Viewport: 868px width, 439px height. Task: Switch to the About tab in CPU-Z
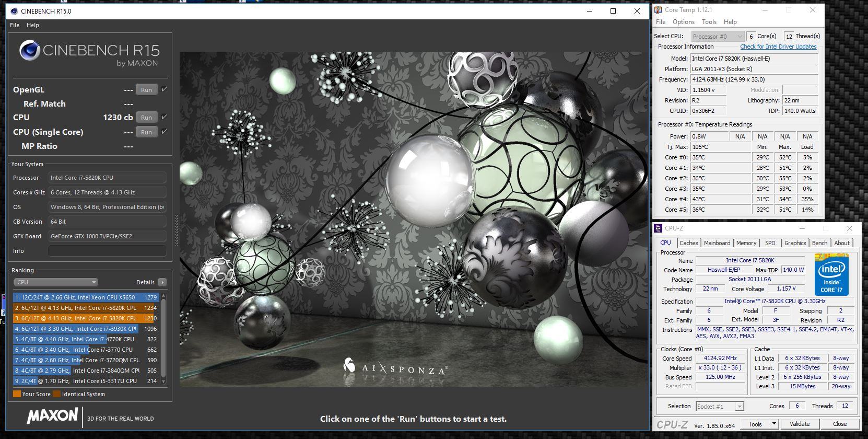[842, 243]
